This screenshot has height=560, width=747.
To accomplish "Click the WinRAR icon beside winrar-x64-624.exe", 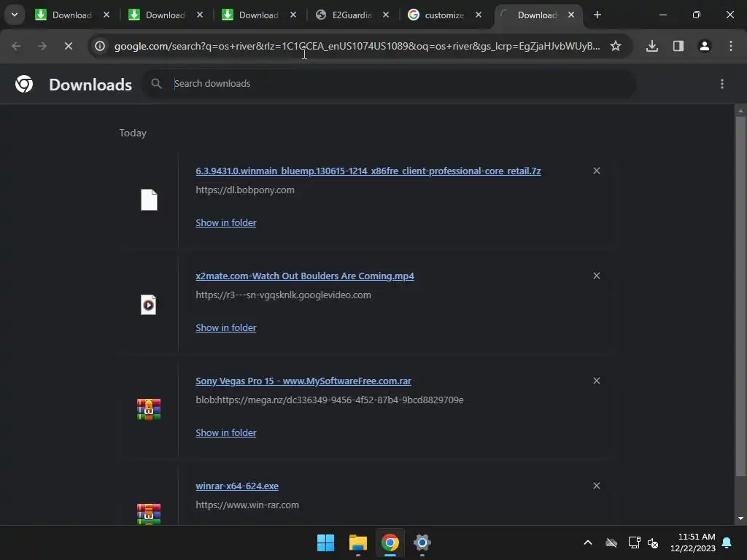I will tap(149, 514).
